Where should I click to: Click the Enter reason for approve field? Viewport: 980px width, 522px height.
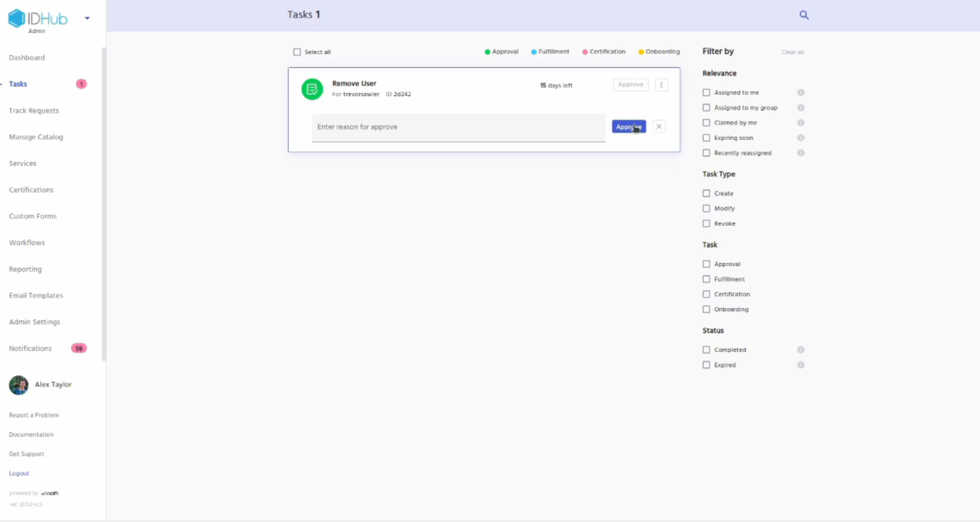coord(458,127)
